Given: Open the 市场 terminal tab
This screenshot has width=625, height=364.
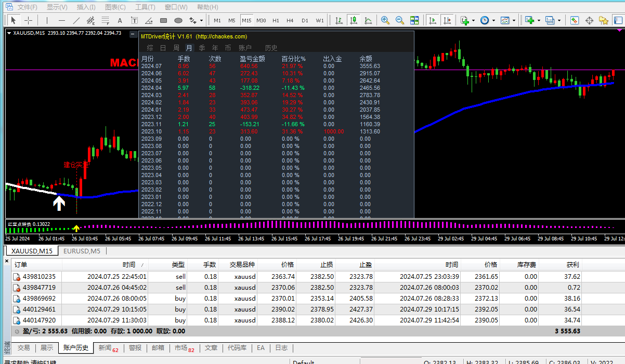Looking at the screenshot, I should (184, 348).
